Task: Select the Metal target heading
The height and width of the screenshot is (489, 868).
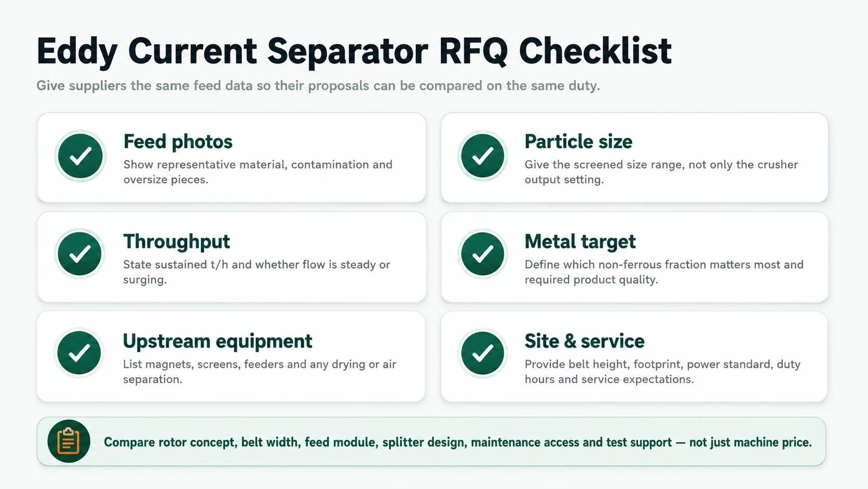Action: tap(580, 242)
